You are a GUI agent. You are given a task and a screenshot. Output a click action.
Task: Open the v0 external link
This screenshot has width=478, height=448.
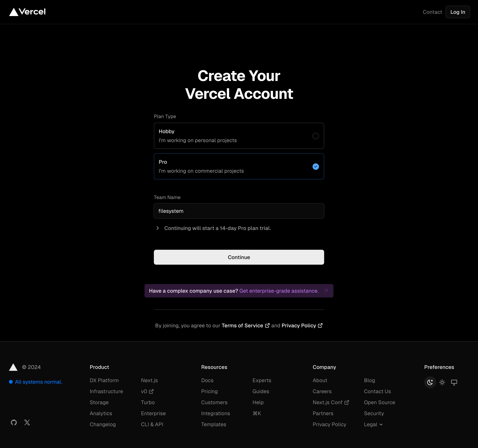[147, 391]
